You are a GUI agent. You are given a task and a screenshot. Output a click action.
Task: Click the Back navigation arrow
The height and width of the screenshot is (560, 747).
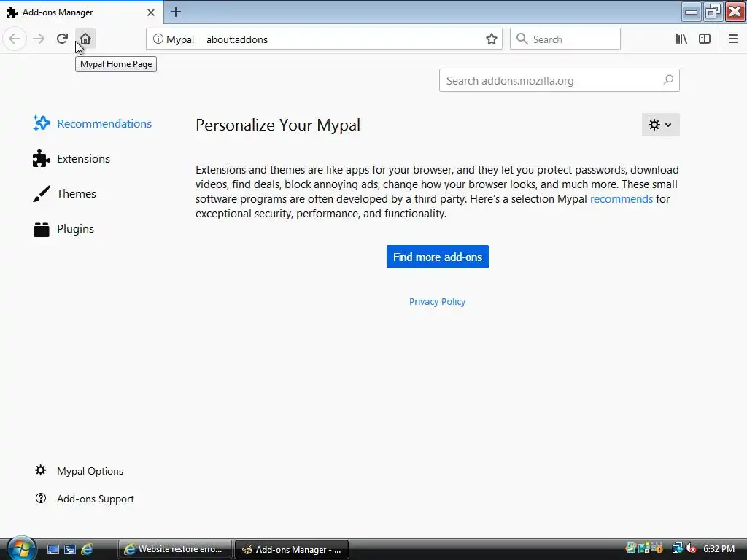coord(15,39)
